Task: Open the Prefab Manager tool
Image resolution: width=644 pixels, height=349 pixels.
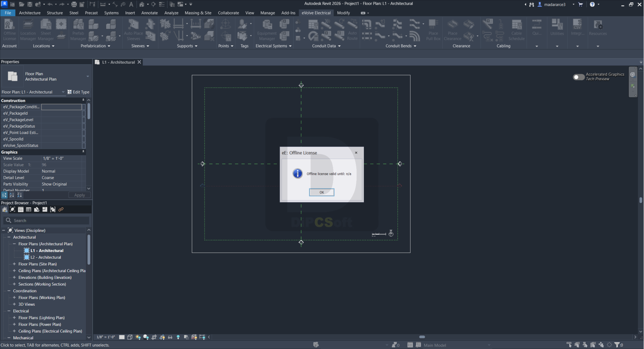Action: tap(78, 29)
